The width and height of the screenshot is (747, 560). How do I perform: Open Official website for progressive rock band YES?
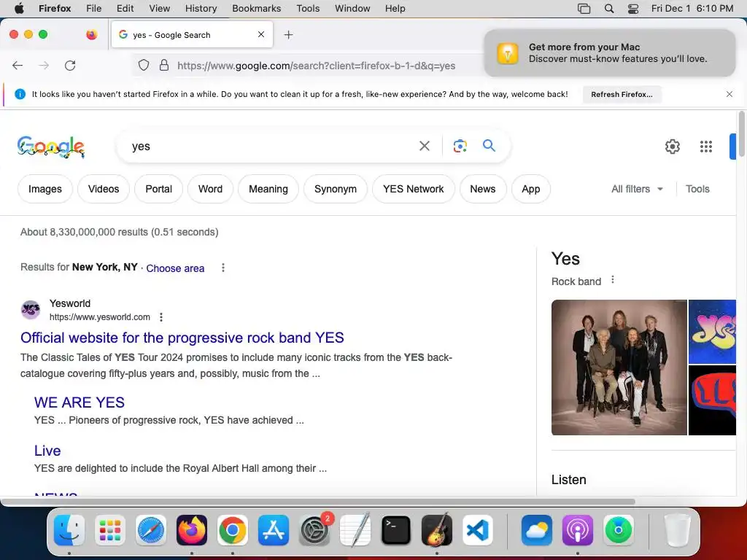pos(182,338)
